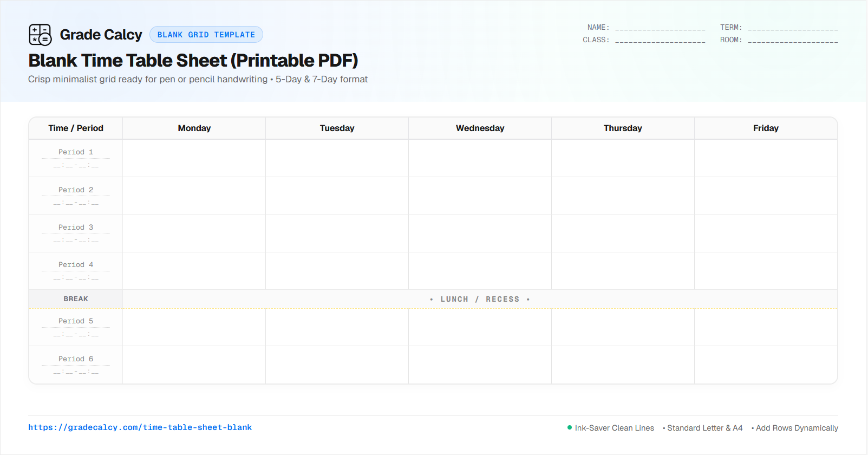The image size is (868, 455).
Task: Click the TERM blank line field
Action: pos(793,28)
